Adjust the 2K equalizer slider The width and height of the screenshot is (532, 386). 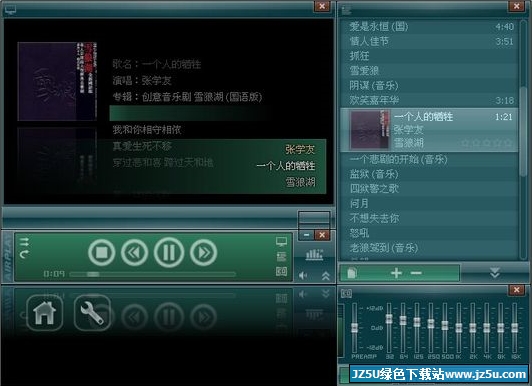(473, 328)
